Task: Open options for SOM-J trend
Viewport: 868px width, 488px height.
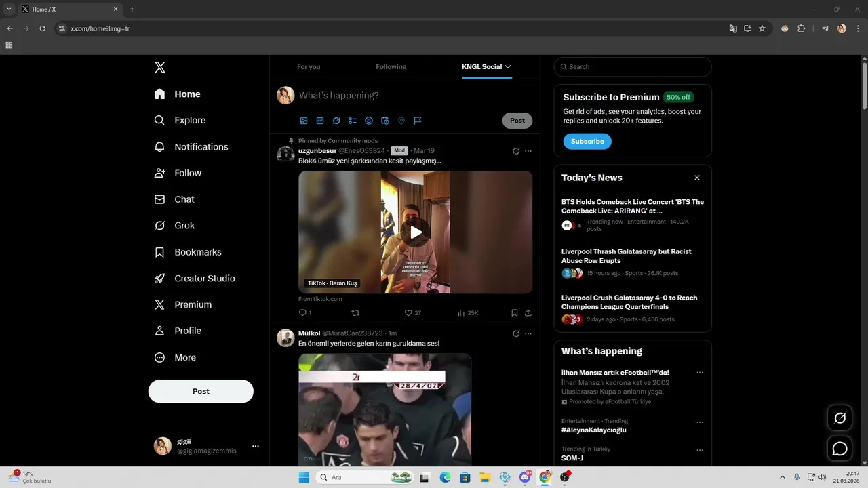Action: (x=700, y=450)
